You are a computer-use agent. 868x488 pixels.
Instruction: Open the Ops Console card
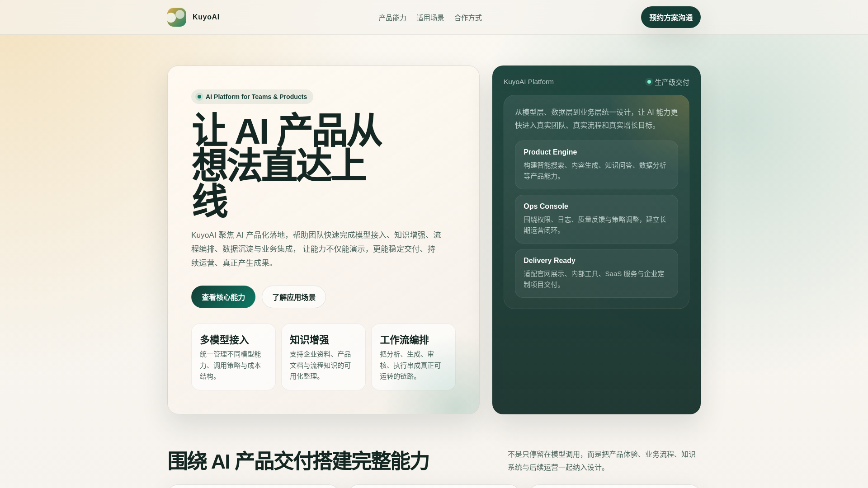tap(596, 219)
